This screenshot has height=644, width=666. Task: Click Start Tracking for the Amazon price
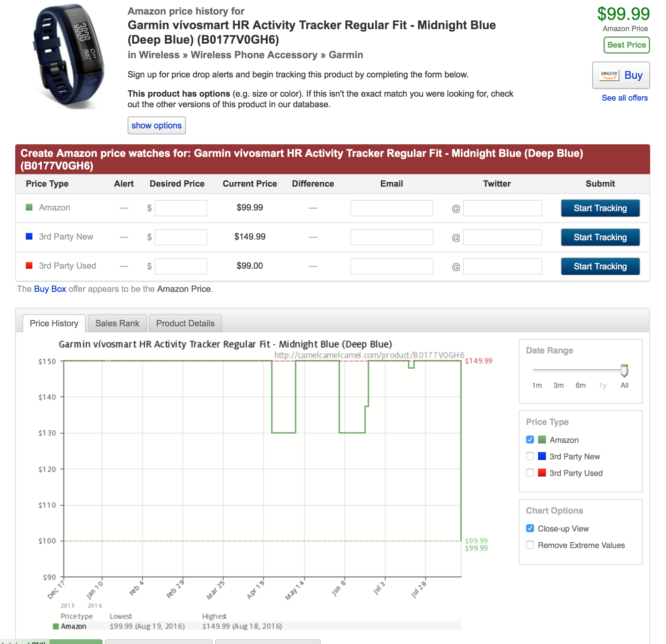pyautogui.click(x=600, y=208)
